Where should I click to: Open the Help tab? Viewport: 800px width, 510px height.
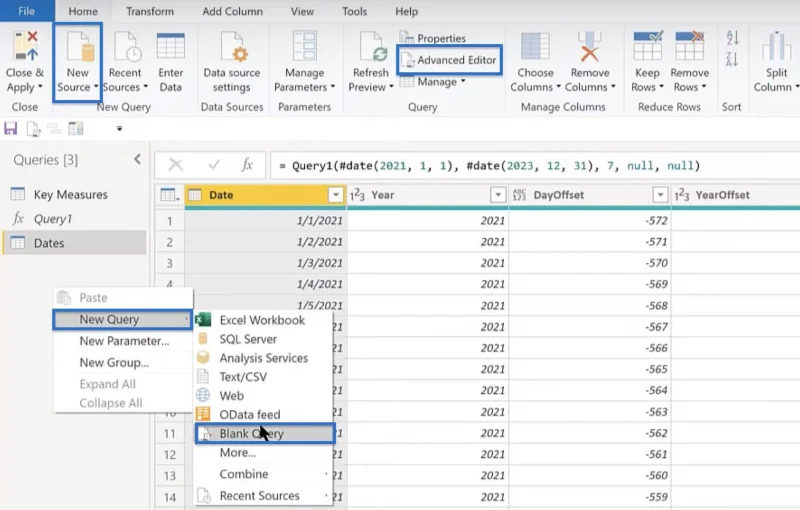click(x=406, y=11)
